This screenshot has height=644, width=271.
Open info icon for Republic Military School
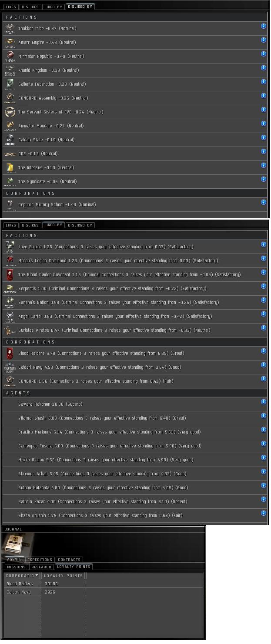(x=263, y=202)
